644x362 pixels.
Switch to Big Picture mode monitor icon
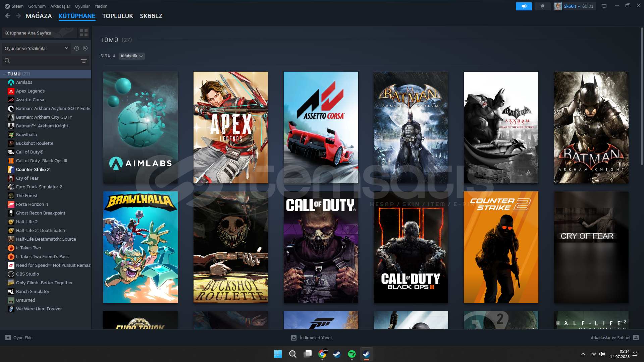point(604,6)
